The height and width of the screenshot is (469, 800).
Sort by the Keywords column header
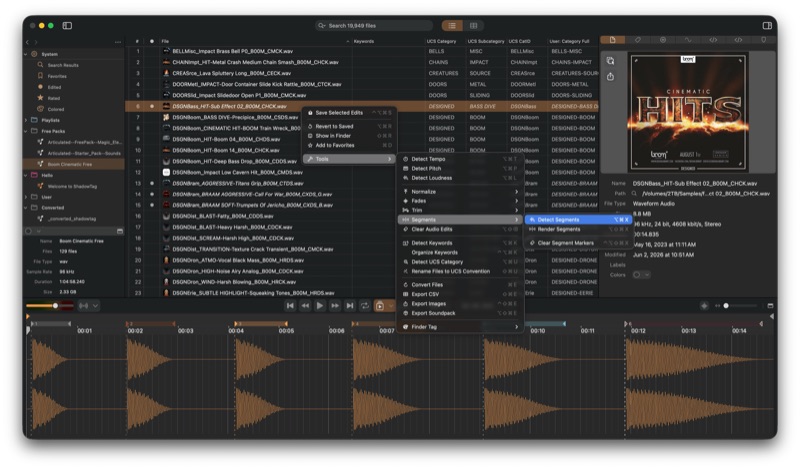click(364, 41)
